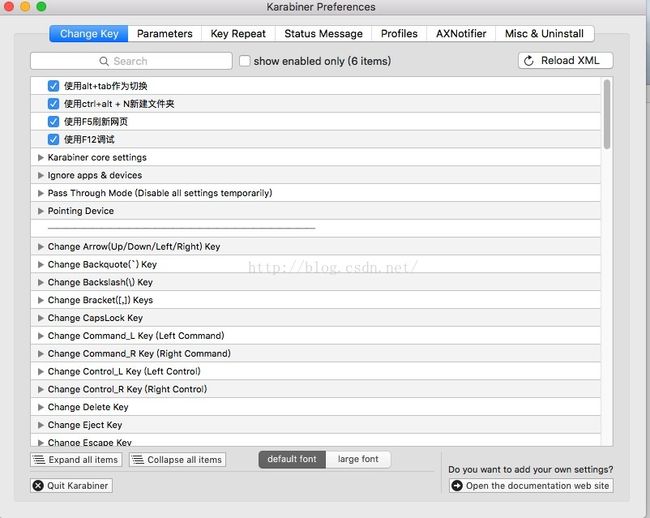Click Collapse all items button
650x518 pixels.
177,460
